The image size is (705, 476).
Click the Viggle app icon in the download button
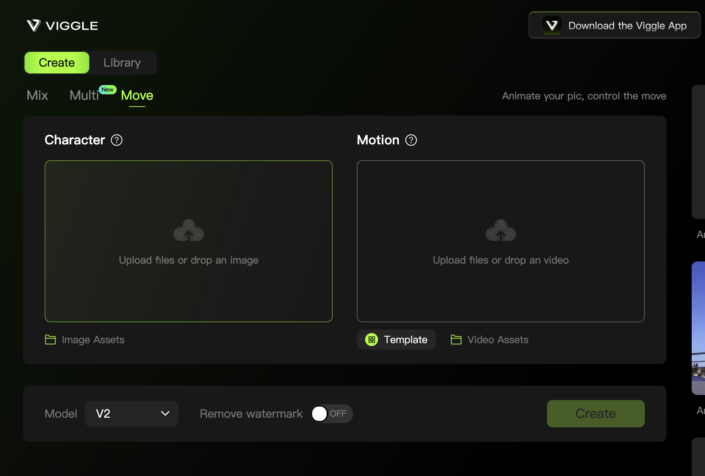point(551,26)
